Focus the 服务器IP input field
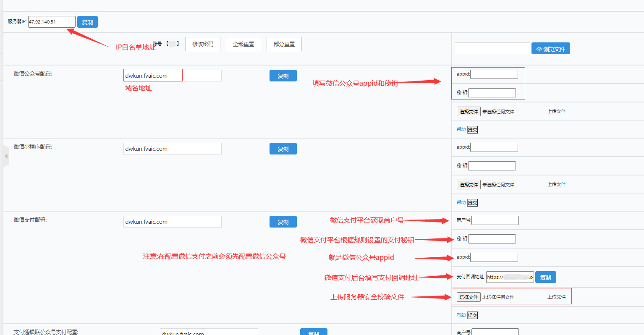 (52, 22)
